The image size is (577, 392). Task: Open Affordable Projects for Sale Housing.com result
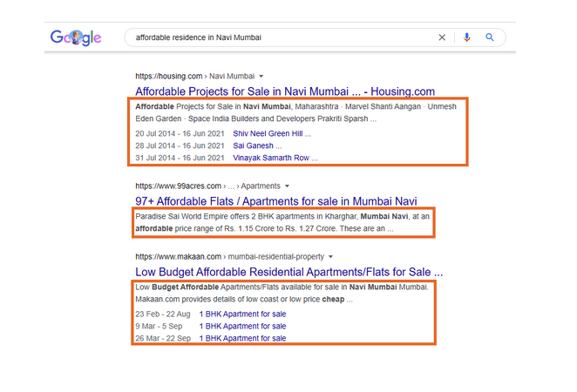[285, 91]
